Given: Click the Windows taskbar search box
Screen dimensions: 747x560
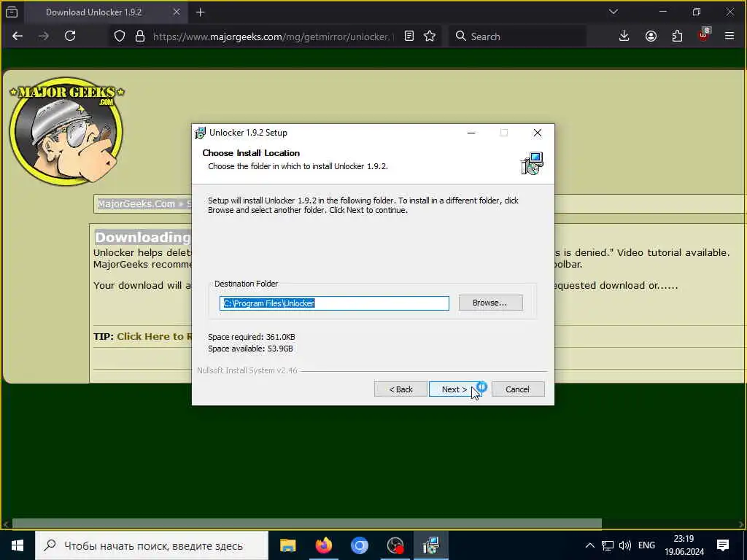Looking at the screenshot, I should click(152, 545).
